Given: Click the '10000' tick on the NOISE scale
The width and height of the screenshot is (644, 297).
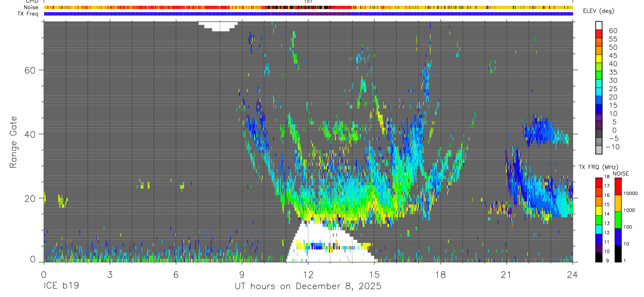Looking at the screenshot, I should point(631,194).
